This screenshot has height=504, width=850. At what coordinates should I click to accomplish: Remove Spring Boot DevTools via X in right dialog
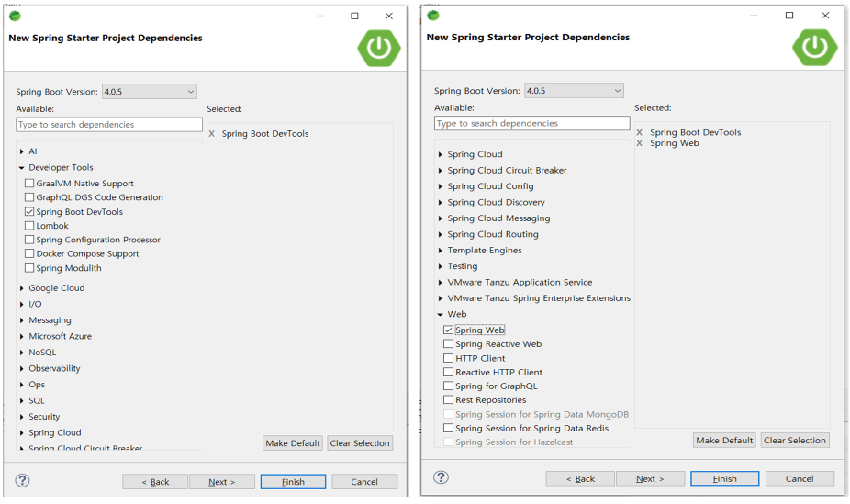pyautogui.click(x=640, y=132)
